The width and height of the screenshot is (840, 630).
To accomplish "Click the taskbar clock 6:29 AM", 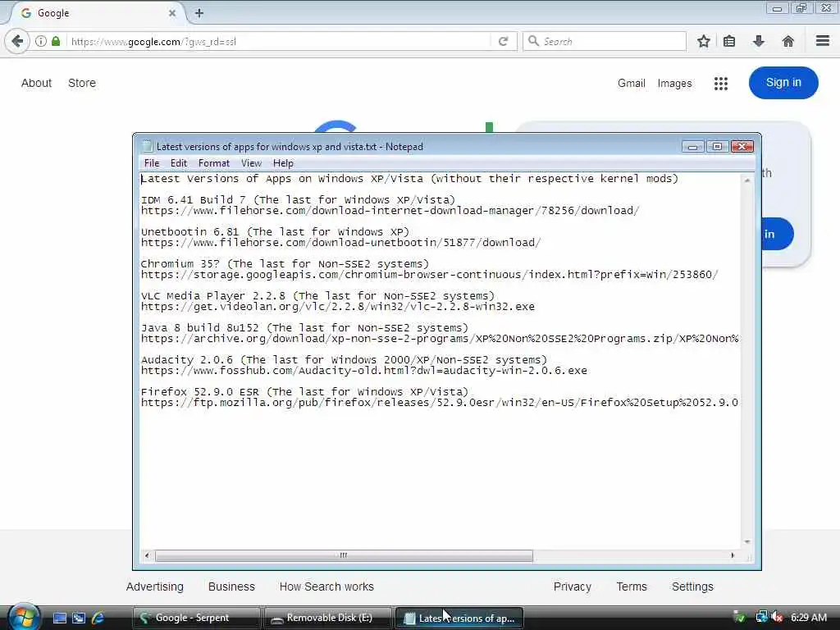I will coord(809,617).
